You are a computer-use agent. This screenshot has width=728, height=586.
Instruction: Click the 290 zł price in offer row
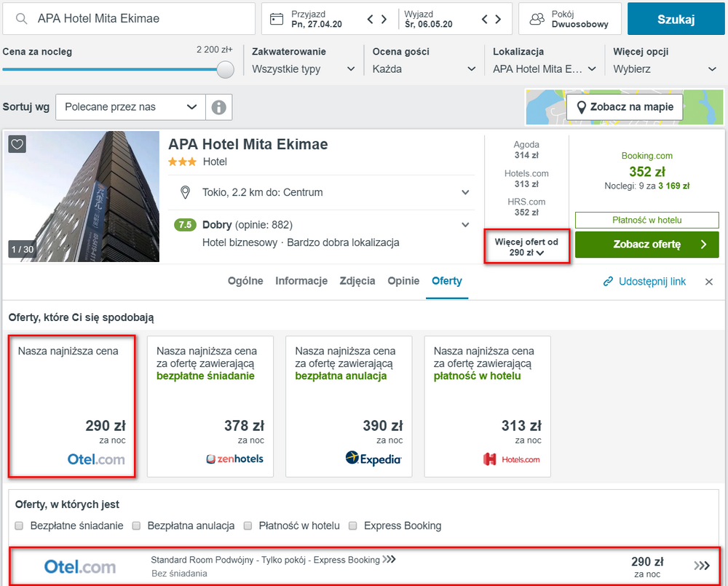[647, 562]
